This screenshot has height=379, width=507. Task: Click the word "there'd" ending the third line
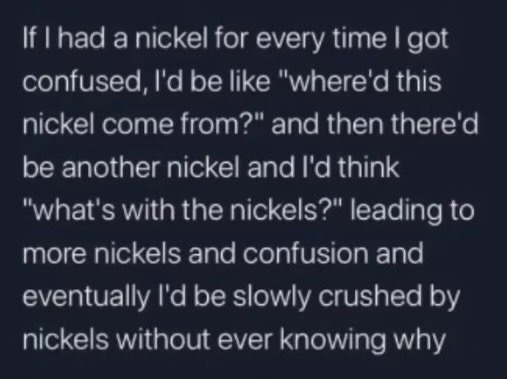tap(435, 125)
